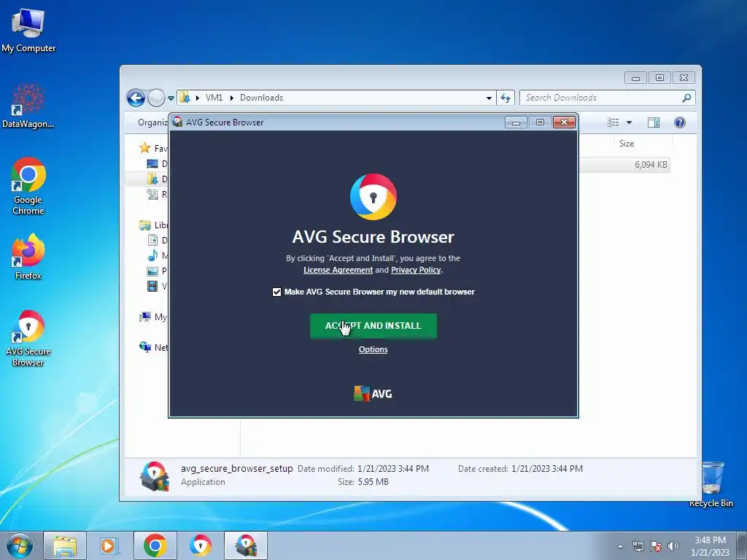Open recent pages dropdown in explorer
This screenshot has height=560, width=747.
pyautogui.click(x=171, y=98)
